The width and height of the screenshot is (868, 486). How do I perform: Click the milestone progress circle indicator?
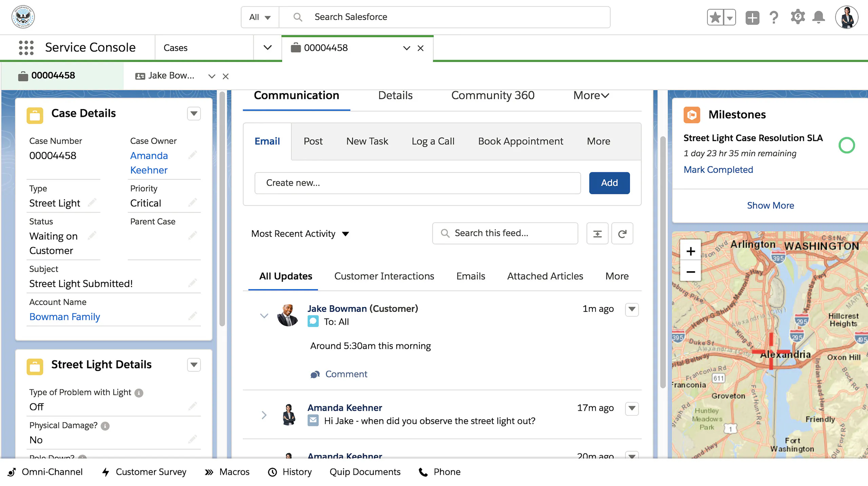tap(846, 145)
